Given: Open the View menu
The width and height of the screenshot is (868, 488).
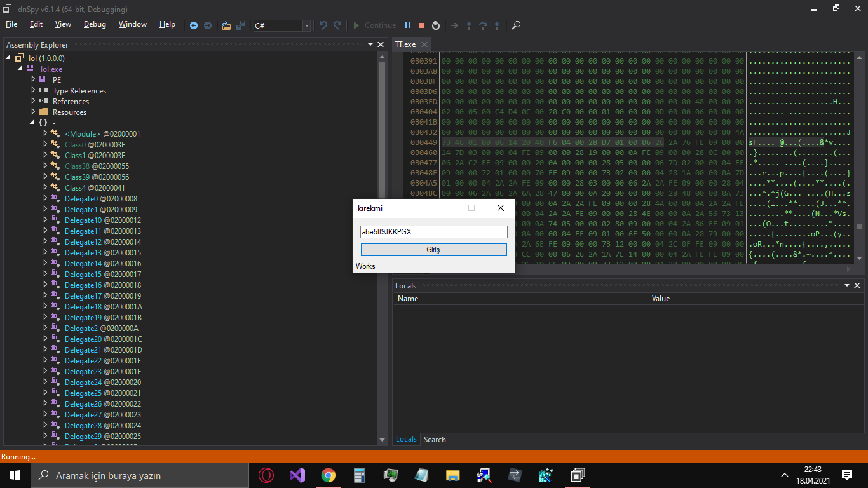Looking at the screenshot, I should (63, 24).
